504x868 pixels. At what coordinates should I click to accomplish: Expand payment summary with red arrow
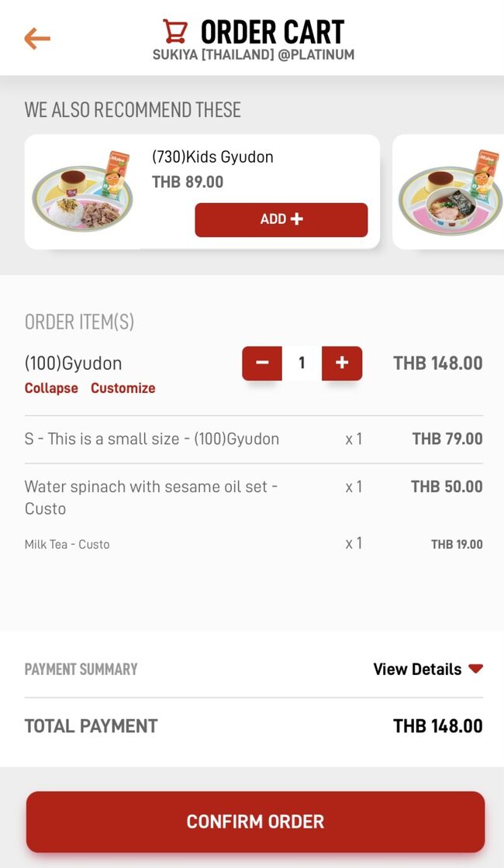tap(475, 669)
